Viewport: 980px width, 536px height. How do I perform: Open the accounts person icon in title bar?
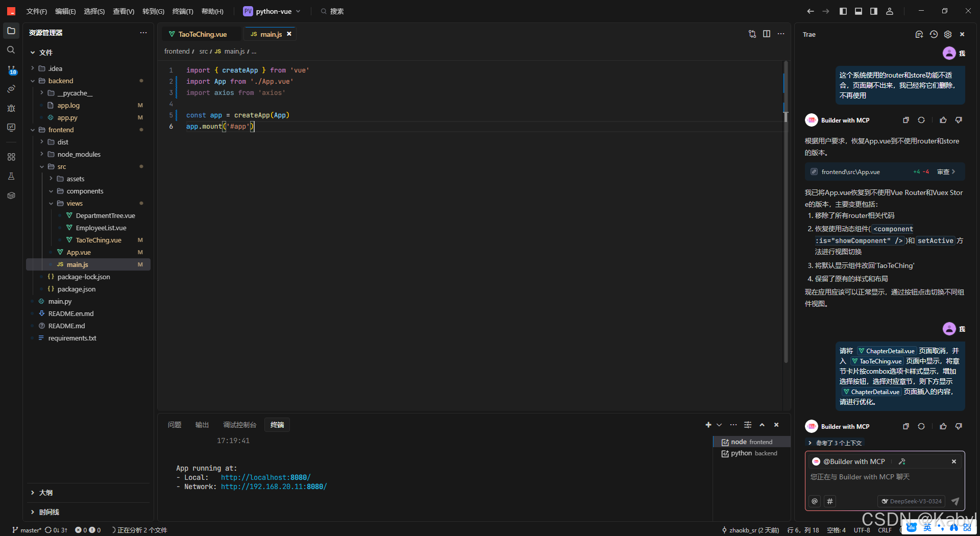tap(890, 11)
